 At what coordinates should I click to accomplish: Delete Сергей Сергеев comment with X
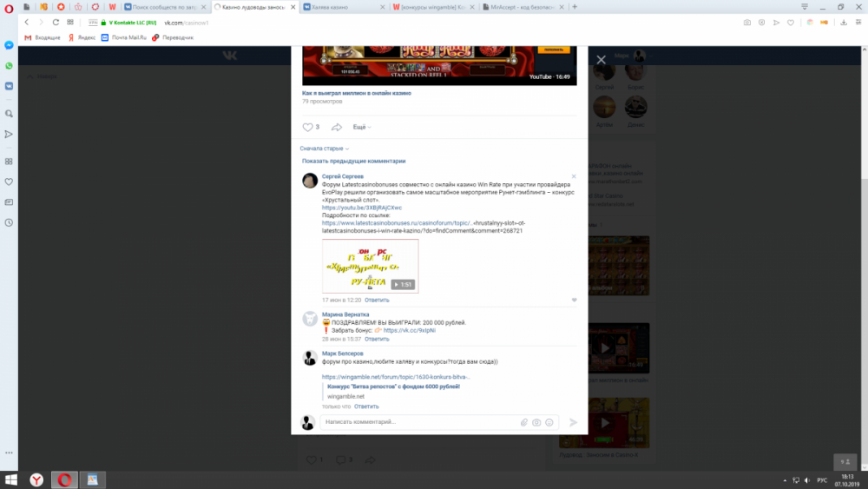coord(574,176)
